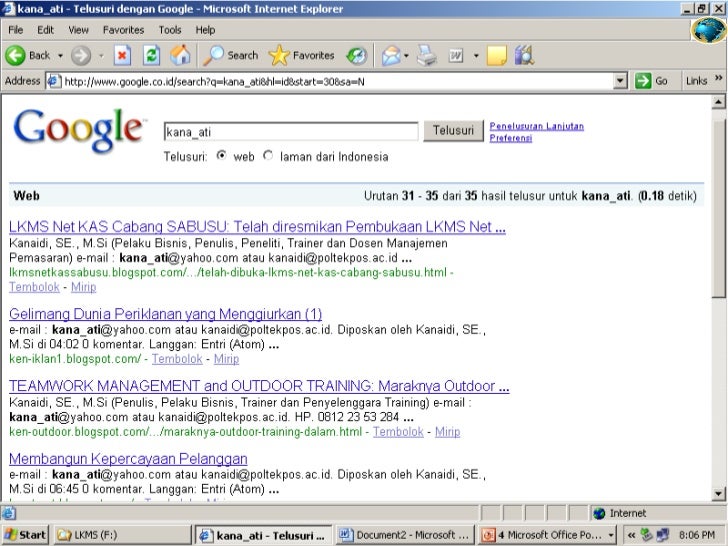Select the web radio button
This screenshot has width=728, height=546.
[221, 156]
